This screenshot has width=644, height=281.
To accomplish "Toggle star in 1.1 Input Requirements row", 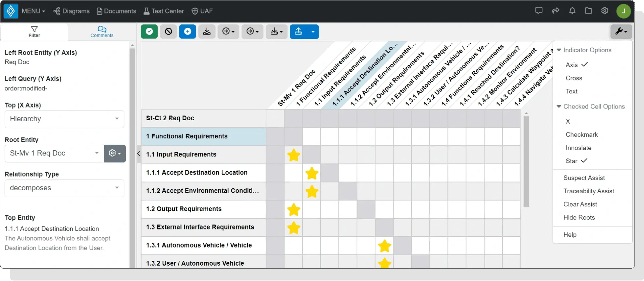I will (x=293, y=155).
